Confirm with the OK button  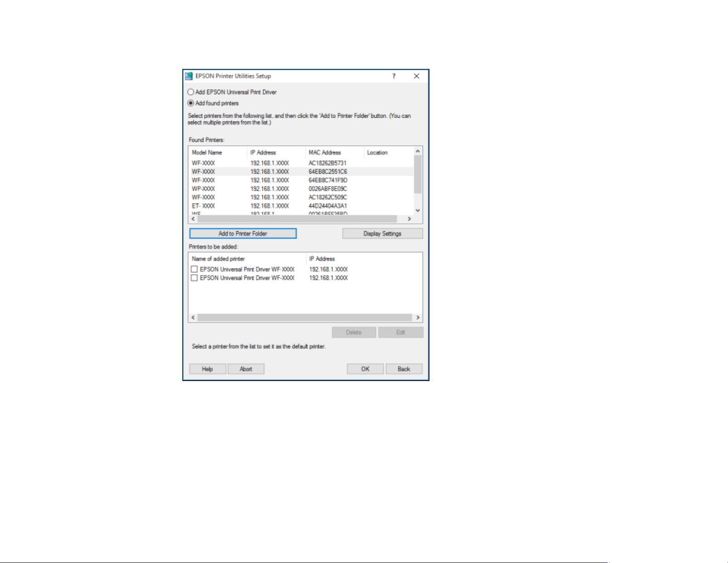click(365, 369)
